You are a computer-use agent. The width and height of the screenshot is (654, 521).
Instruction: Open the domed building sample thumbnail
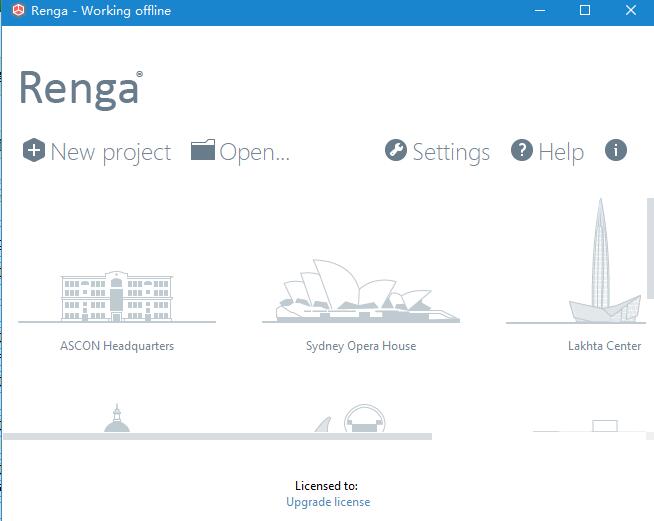pos(117,418)
